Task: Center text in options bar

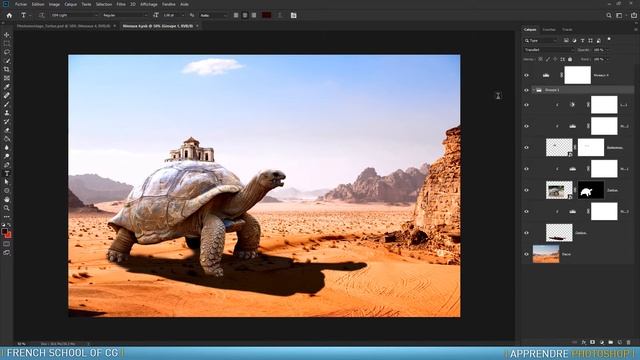Action: 245,15
